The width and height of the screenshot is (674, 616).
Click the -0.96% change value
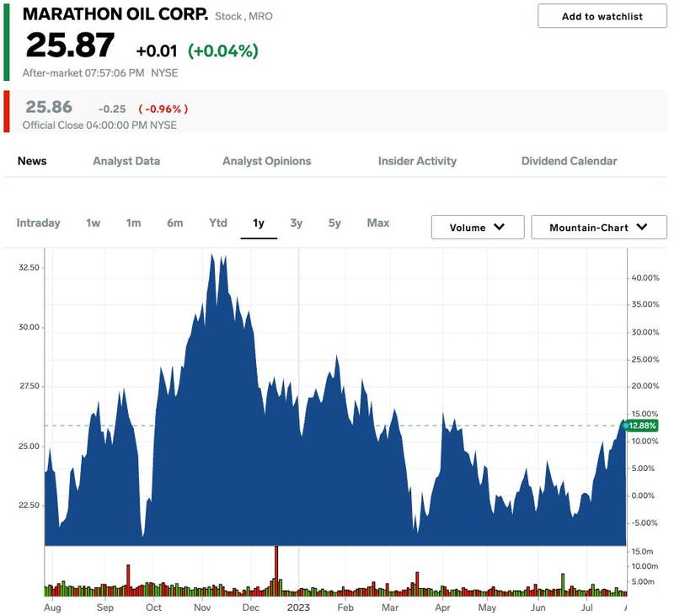[163, 109]
